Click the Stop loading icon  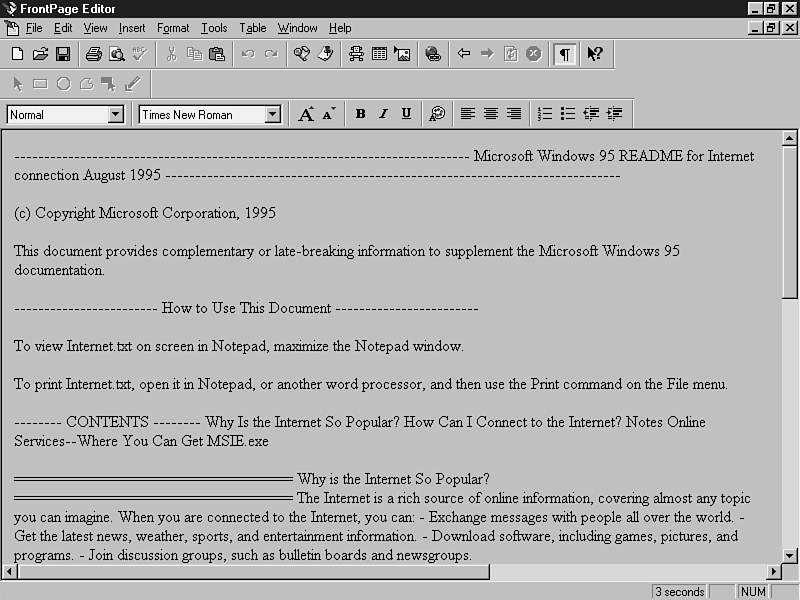click(x=533, y=54)
